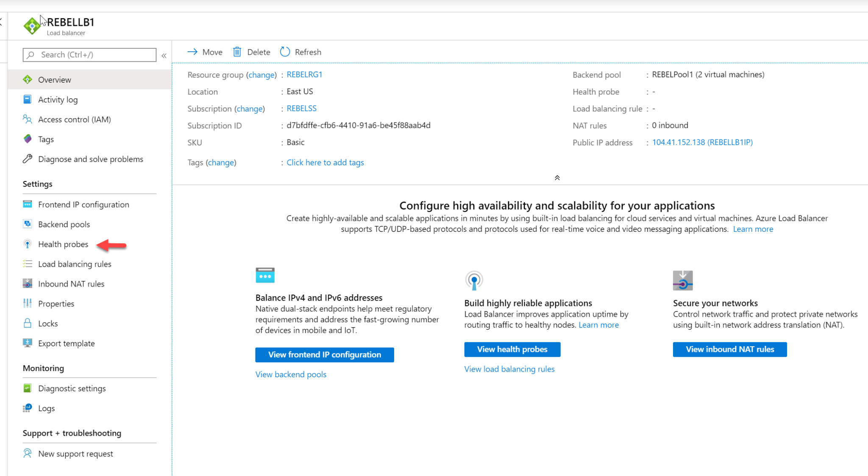The width and height of the screenshot is (868, 476).
Task: Open Diagnose and solve problems wrench icon
Action: coord(27,159)
